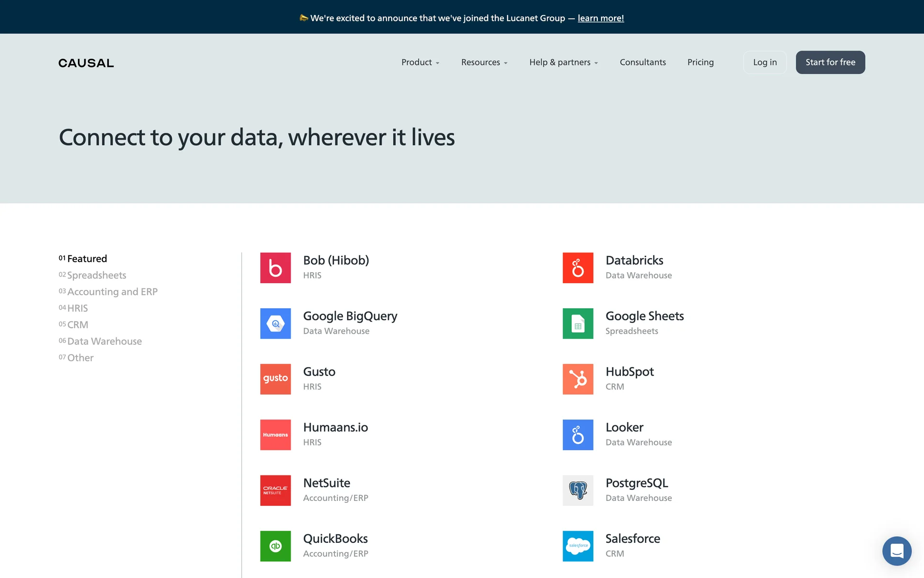Click the Start for free button
Screen dimensions: 924x578
click(x=830, y=63)
